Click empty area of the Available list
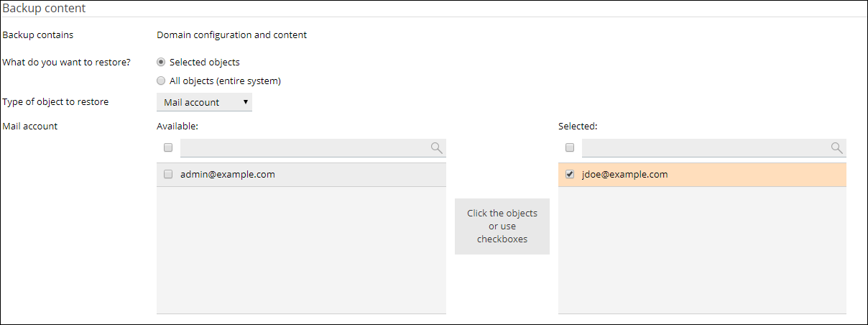The height and width of the screenshot is (325, 868). (x=300, y=250)
